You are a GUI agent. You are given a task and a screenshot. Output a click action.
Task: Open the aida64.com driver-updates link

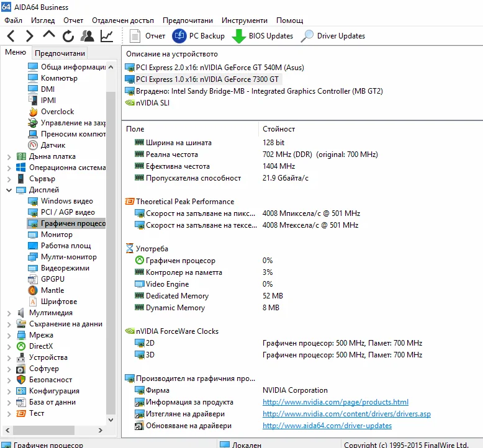click(327, 426)
